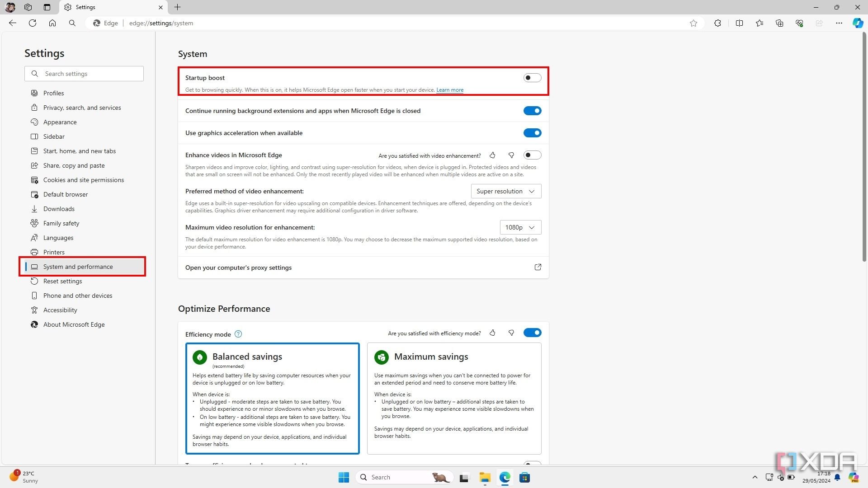
Task: Open Profiles settings section
Action: coord(84,93)
